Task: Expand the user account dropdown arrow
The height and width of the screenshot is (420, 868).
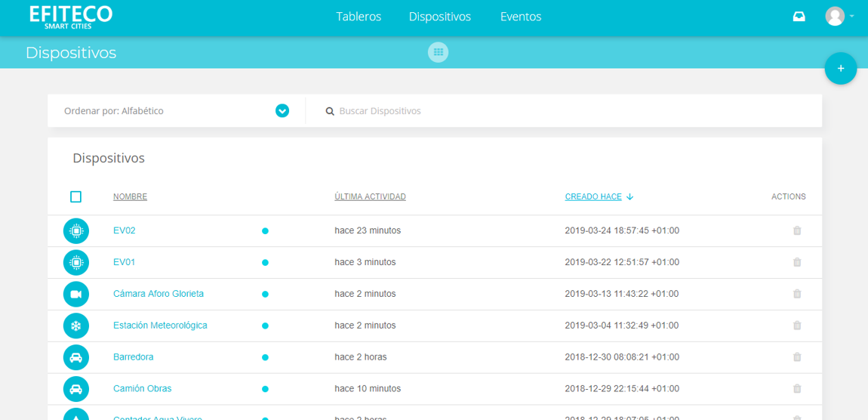Action: 851,17
